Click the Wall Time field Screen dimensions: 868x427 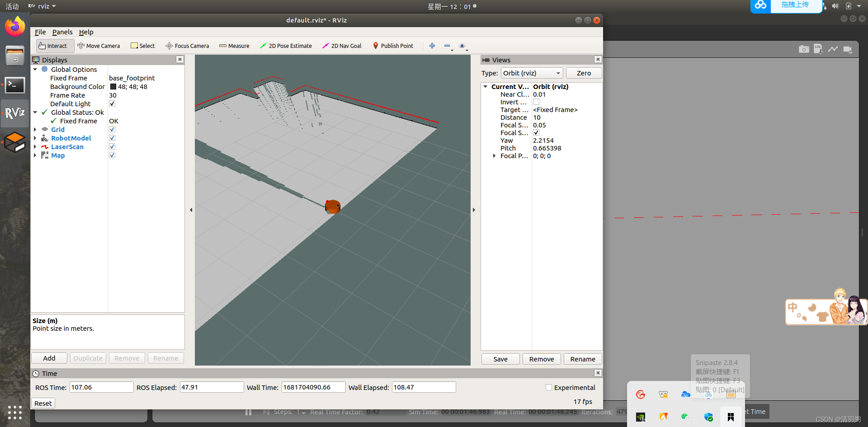click(314, 387)
